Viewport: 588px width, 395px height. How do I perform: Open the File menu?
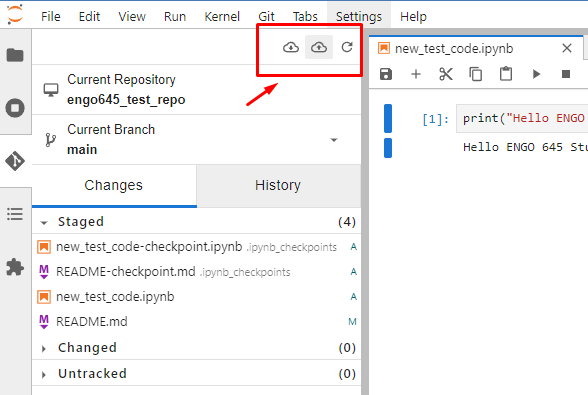tap(51, 17)
